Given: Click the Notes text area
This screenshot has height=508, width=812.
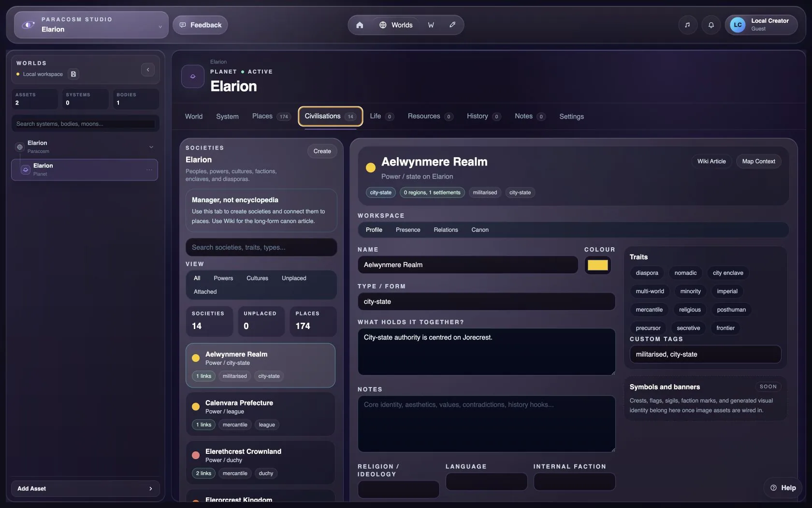Looking at the screenshot, I should pos(486,424).
